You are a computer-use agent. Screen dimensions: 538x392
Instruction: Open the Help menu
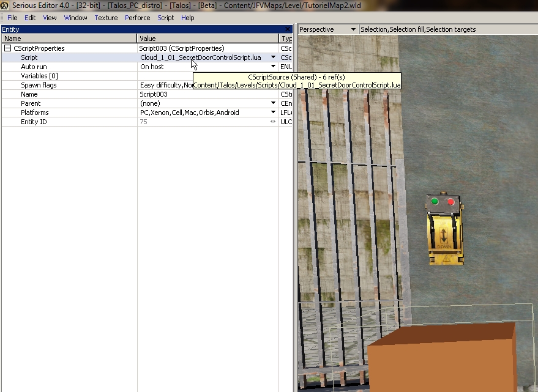pyautogui.click(x=188, y=18)
